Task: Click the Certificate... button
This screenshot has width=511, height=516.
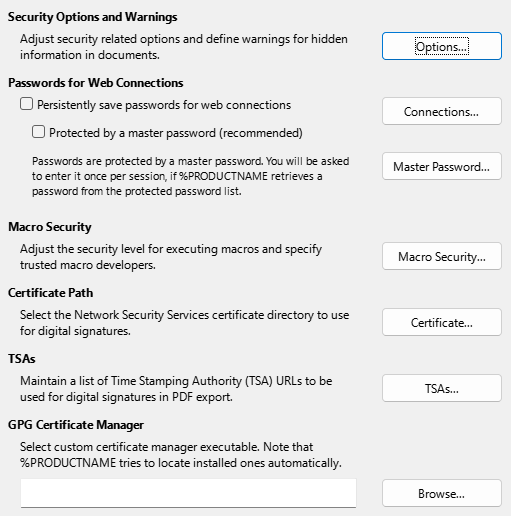Action: pyautogui.click(x=442, y=322)
